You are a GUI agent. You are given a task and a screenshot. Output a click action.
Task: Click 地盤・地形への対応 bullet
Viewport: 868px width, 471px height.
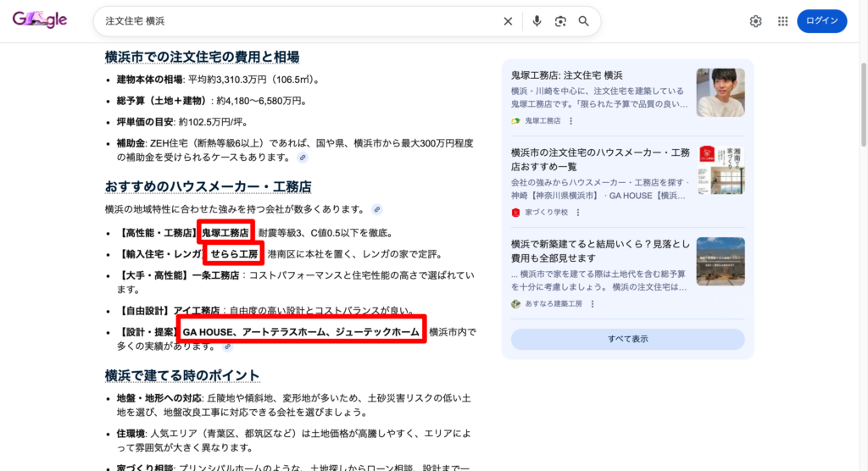coord(294,405)
